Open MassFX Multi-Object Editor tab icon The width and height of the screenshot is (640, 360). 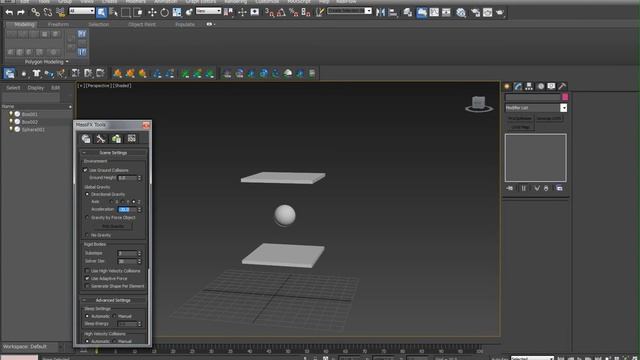click(x=116, y=139)
